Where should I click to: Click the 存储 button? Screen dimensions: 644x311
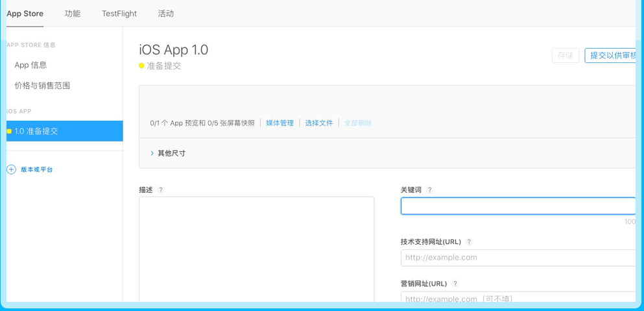click(x=565, y=56)
